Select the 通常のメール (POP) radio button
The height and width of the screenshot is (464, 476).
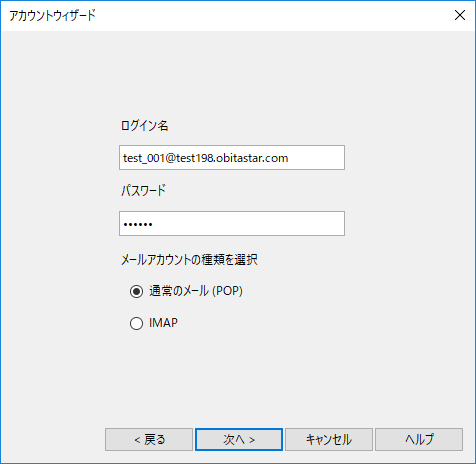[136, 292]
